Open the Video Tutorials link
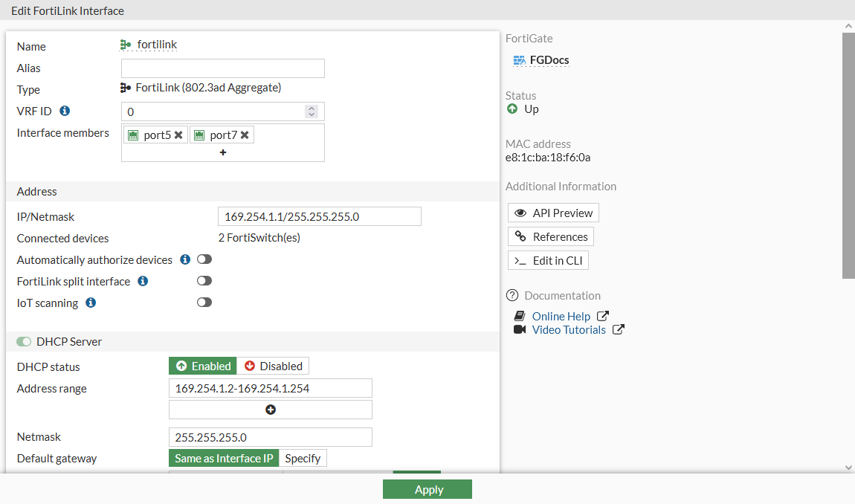Viewport: 855px width, 504px height. [x=570, y=329]
